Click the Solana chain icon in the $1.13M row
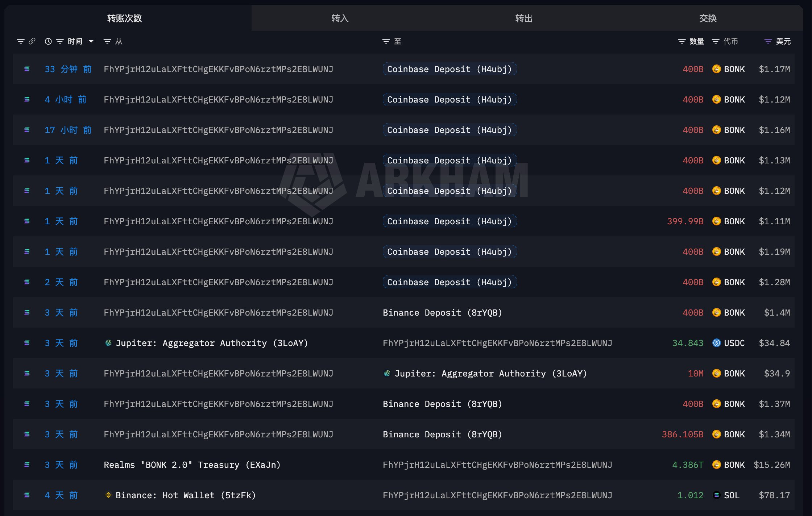Viewport: 812px width, 516px height. click(x=27, y=160)
